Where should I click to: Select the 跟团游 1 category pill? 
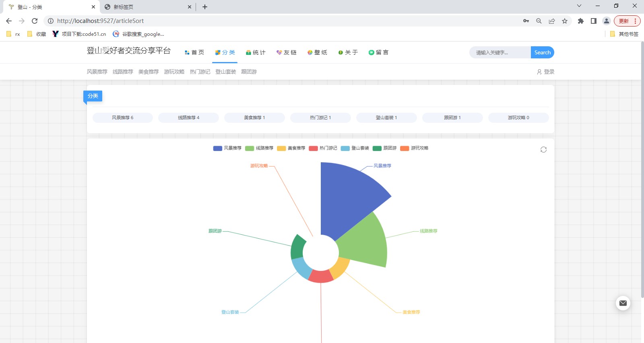tap(452, 118)
